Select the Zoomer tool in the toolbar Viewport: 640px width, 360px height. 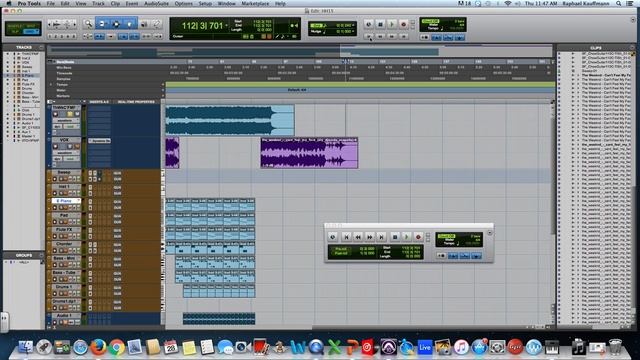(x=88, y=24)
